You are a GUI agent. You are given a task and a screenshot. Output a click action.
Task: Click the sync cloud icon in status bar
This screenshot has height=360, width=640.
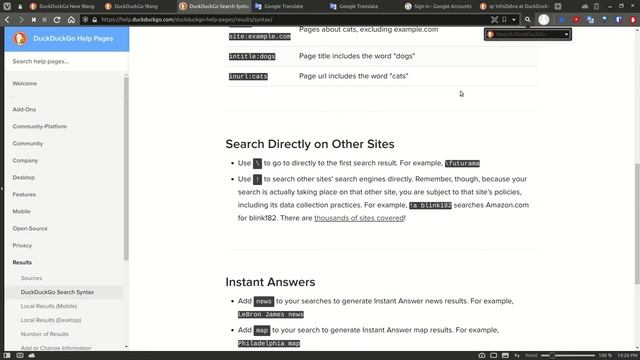31,356
